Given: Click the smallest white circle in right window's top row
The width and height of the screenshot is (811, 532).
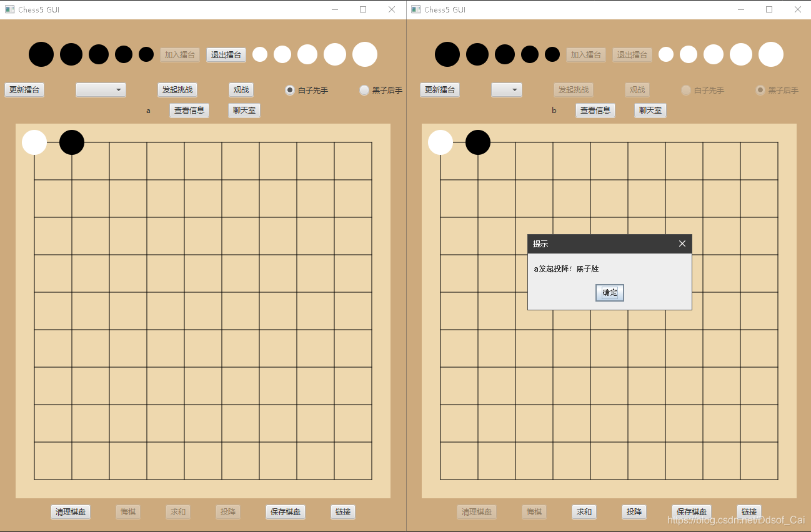Looking at the screenshot, I should (666, 54).
